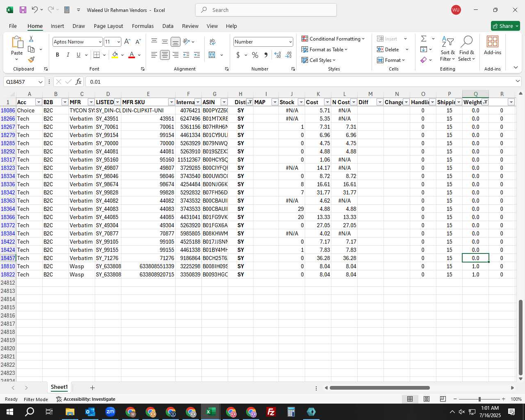Click the Percent Style icon

(x=255, y=55)
